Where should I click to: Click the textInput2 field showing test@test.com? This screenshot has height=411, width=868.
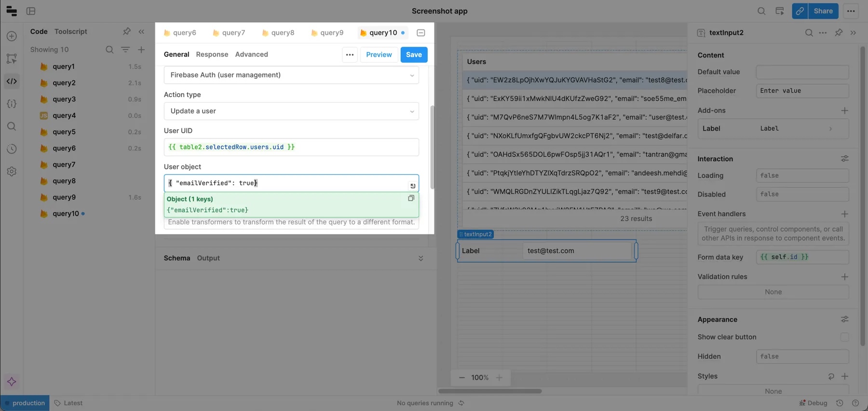click(577, 251)
